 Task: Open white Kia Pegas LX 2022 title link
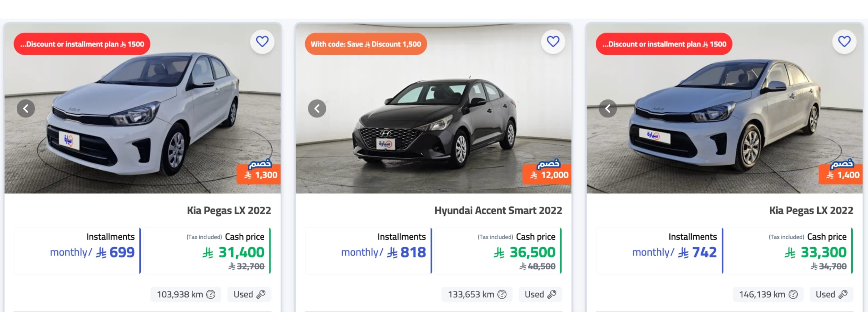click(229, 211)
